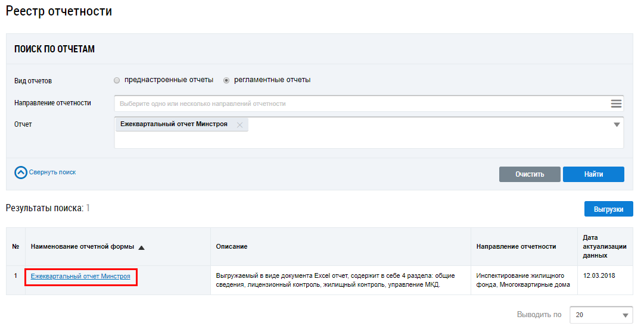Remove the Ежеквартальный отчет Минстроя tag
644x329 pixels.
pos(239,125)
